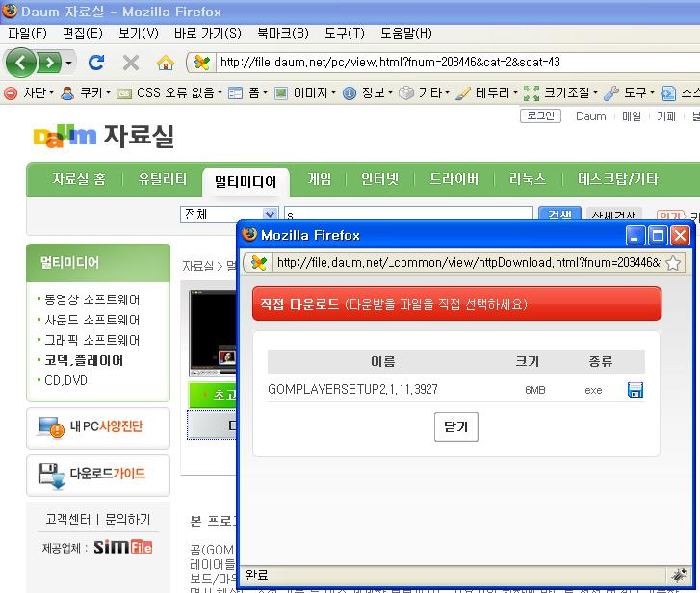The height and width of the screenshot is (593, 700).
Task: Click the GOMPLAYERSETUP2.1.11.3927 file name
Action: 352,390
